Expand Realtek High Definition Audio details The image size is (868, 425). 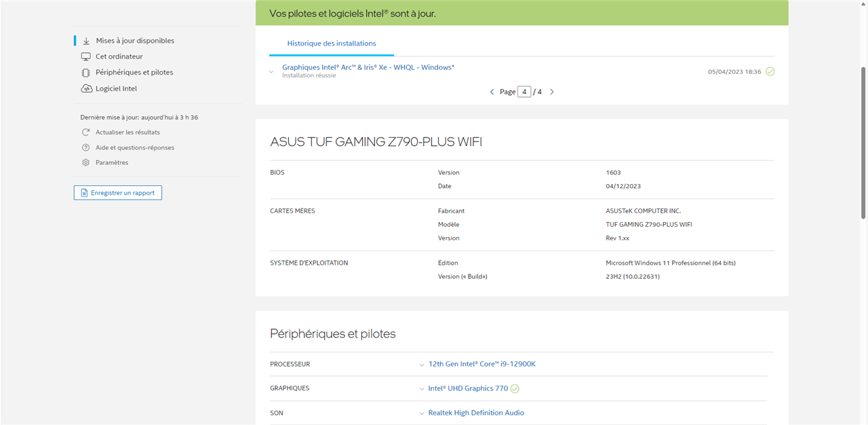(x=422, y=413)
